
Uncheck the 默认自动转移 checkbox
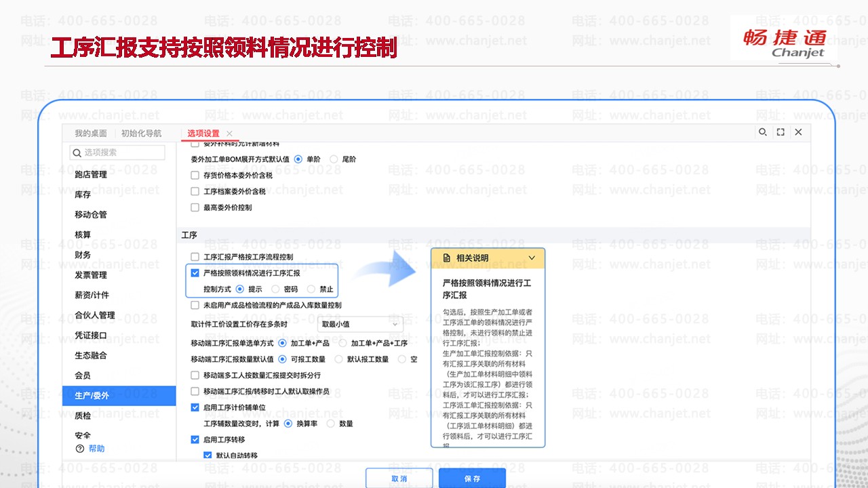coord(208,455)
